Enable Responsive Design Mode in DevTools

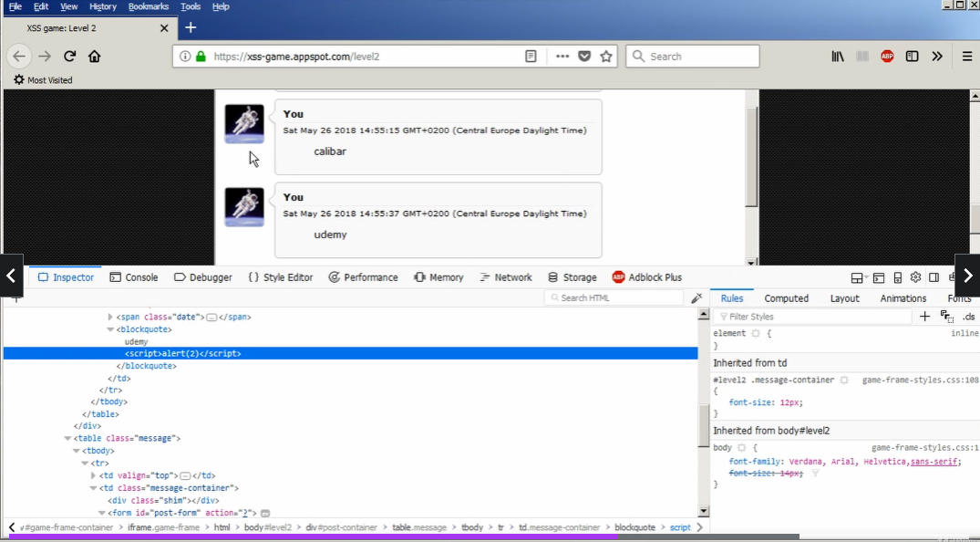(896, 276)
